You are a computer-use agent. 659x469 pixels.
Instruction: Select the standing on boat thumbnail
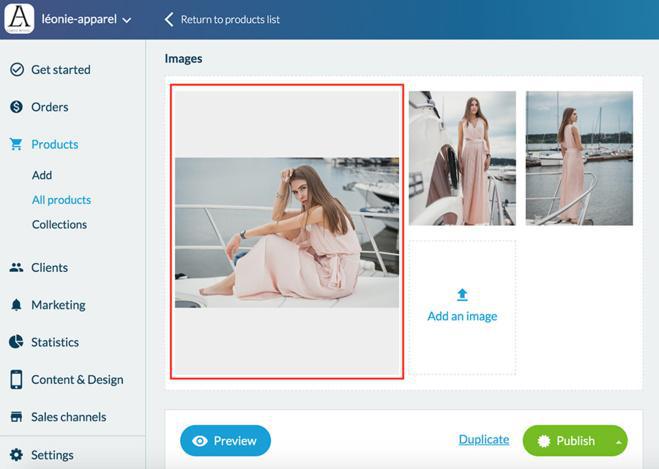point(462,158)
